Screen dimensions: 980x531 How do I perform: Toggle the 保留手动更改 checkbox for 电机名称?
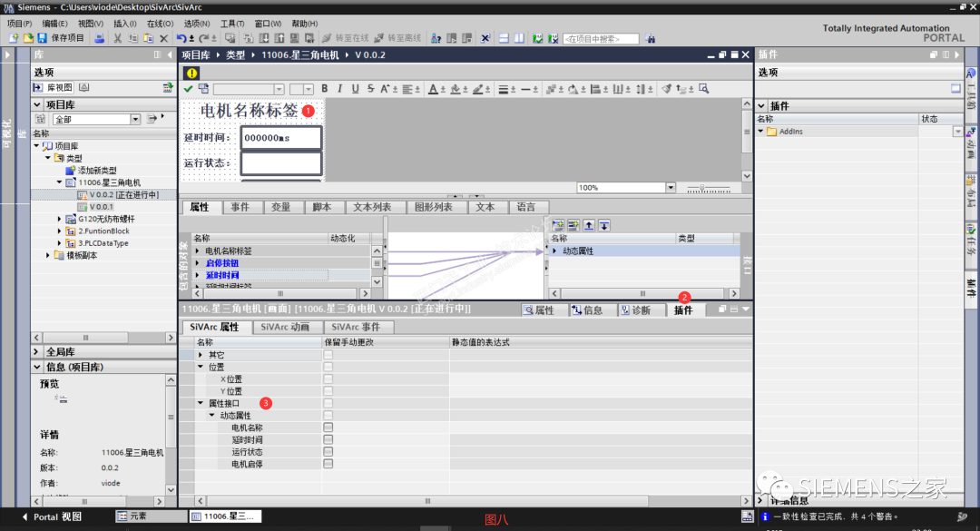pos(328,428)
